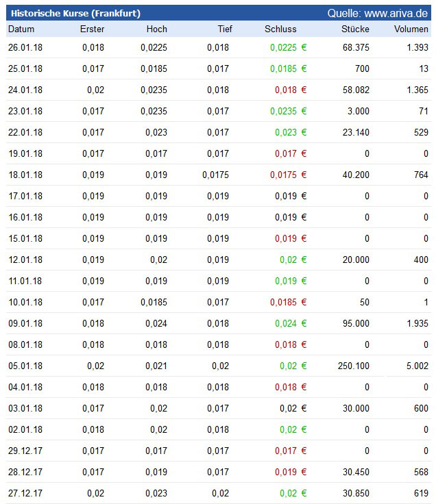Select the Volumen column header
Image resolution: width=436 pixels, height=504 pixels.
pyautogui.click(x=411, y=29)
